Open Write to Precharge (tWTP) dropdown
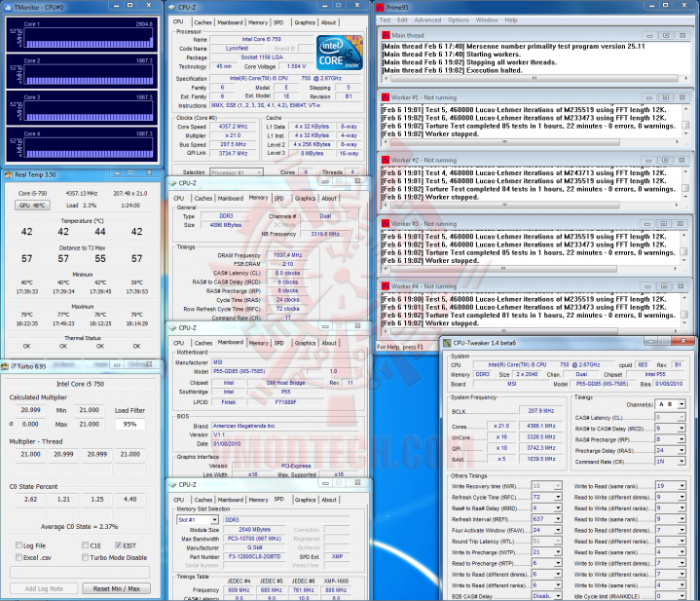700x601 pixels. [558, 552]
